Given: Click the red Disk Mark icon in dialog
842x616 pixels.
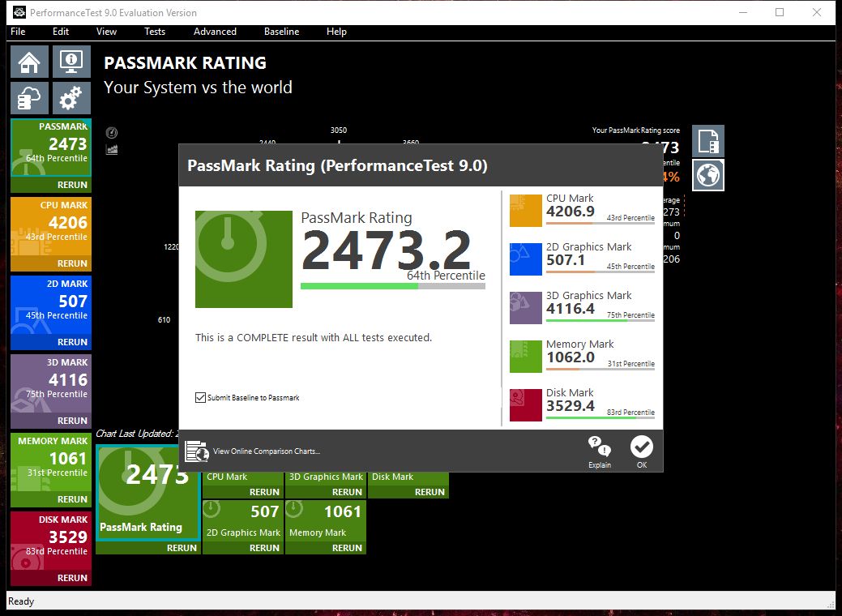Looking at the screenshot, I should (x=526, y=405).
